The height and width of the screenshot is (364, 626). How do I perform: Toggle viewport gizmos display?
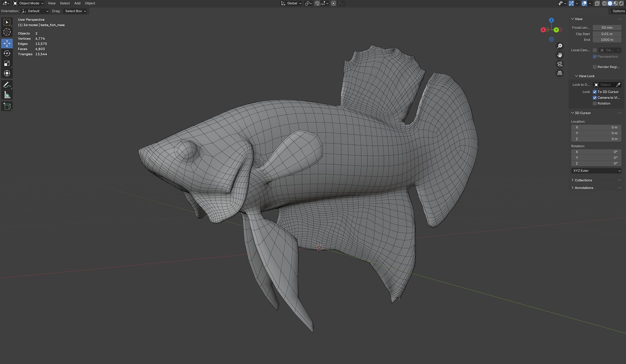point(571,3)
